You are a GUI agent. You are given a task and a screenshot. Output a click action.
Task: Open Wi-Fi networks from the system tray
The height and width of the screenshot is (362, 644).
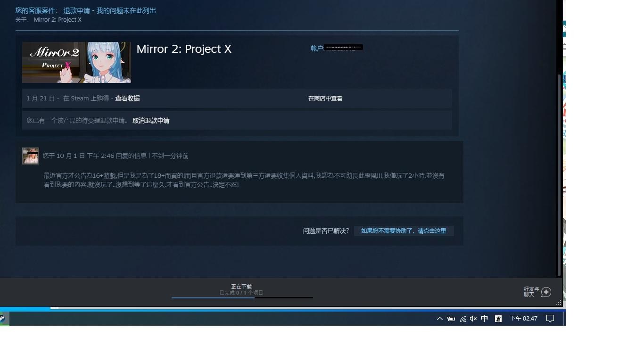[x=462, y=319]
